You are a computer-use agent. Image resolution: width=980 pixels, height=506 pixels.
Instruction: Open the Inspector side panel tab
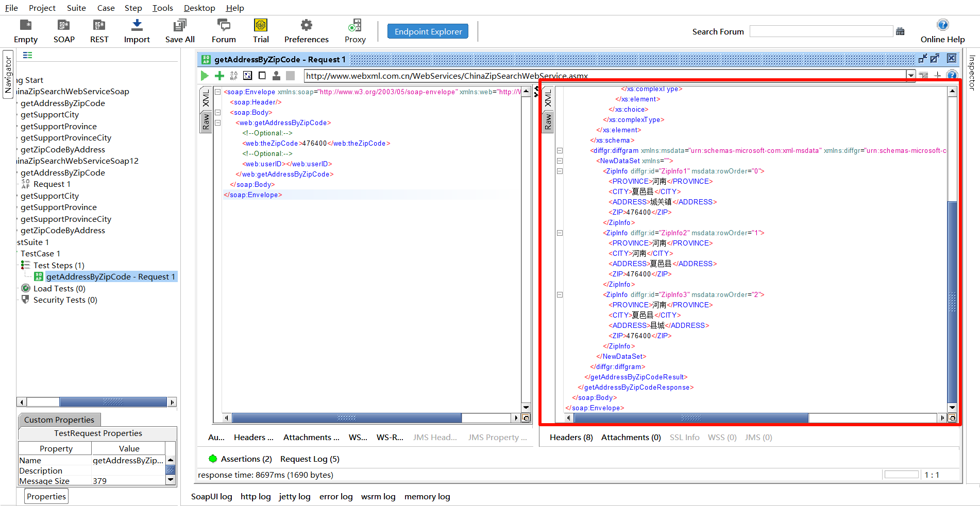(972, 73)
